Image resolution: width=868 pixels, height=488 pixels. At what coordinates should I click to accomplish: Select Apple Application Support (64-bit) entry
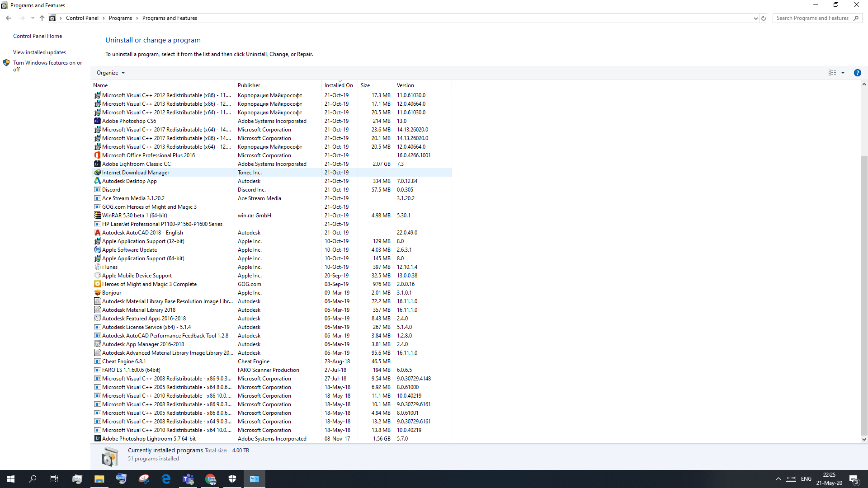(271, 258)
